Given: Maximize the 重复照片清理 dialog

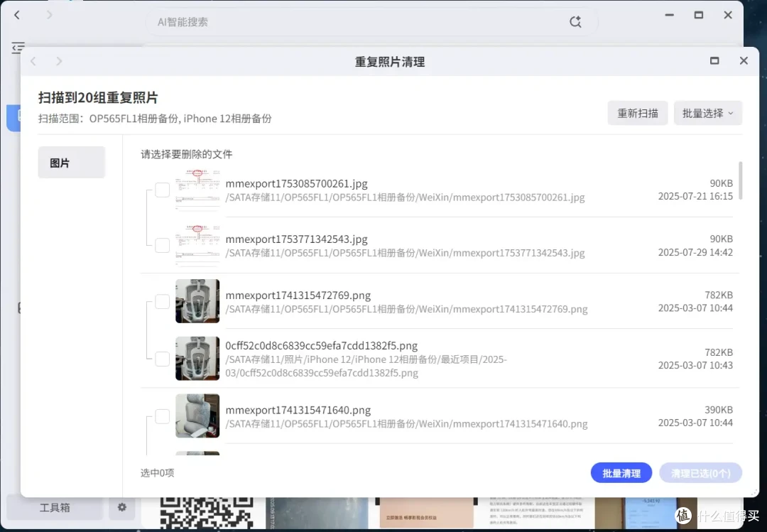Looking at the screenshot, I should 714,60.
